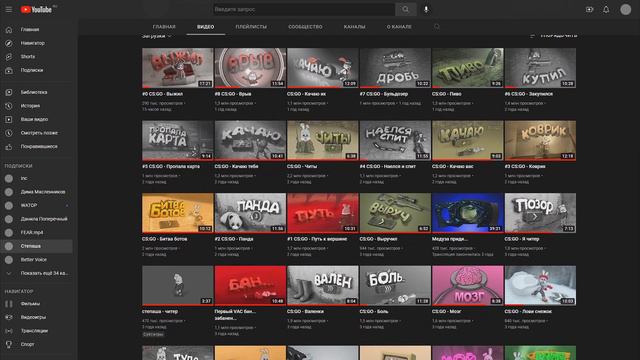
Task: Open the КУПИЛ video thumbnail
Action: tap(540, 68)
